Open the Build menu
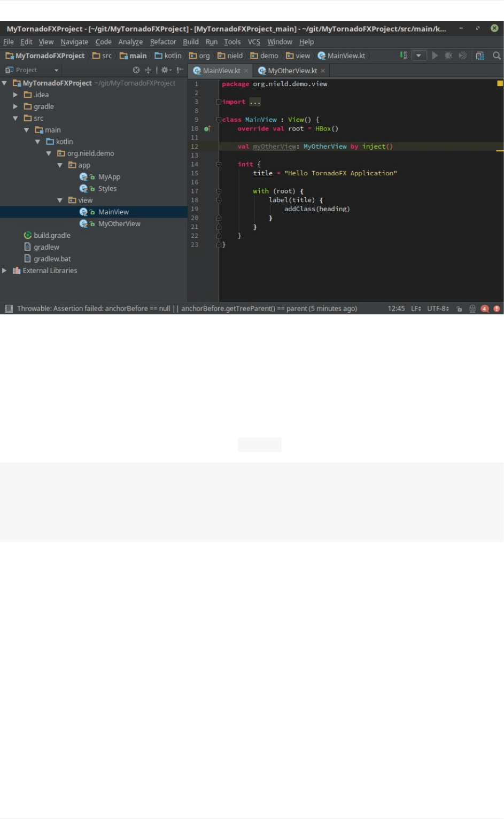This screenshot has width=504, height=819. 191,42
